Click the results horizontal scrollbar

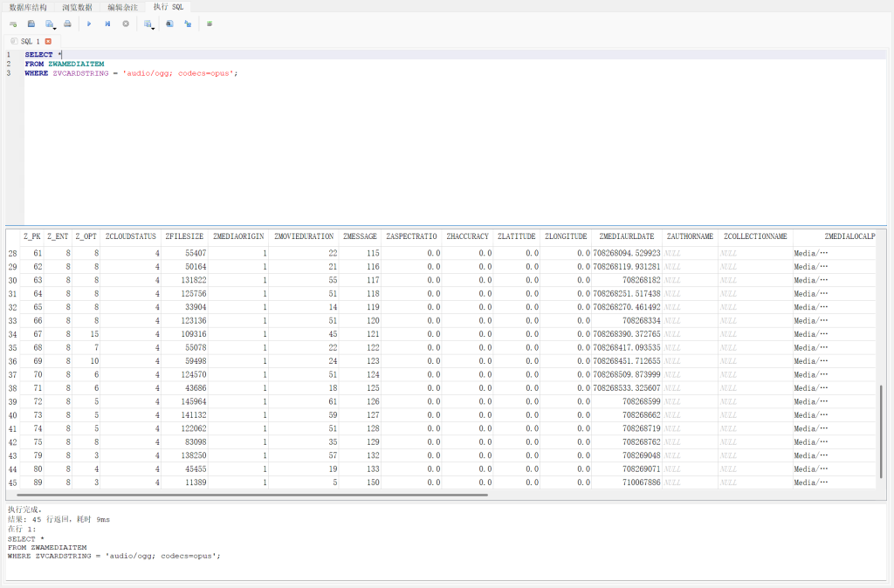pyautogui.click(x=253, y=495)
